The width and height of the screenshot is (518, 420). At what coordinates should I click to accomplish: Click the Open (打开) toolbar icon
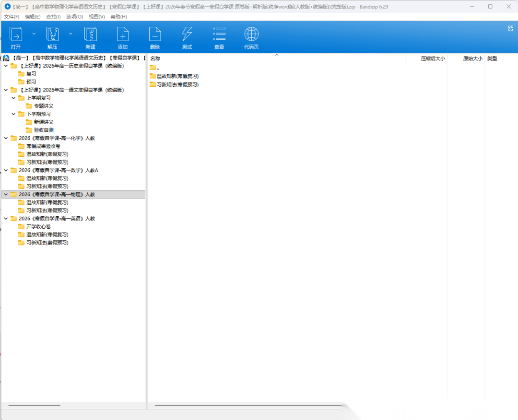[x=16, y=35]
